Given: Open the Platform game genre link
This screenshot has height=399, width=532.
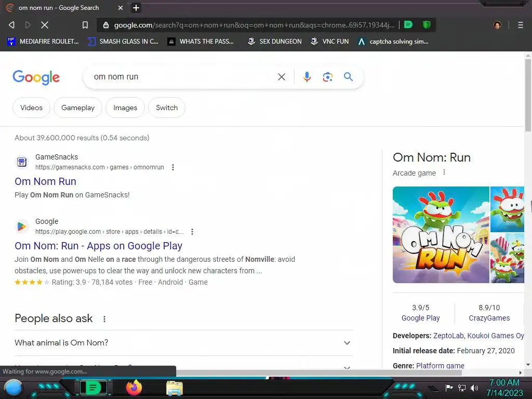Looking at the screenshot, I should coord(440,366).
